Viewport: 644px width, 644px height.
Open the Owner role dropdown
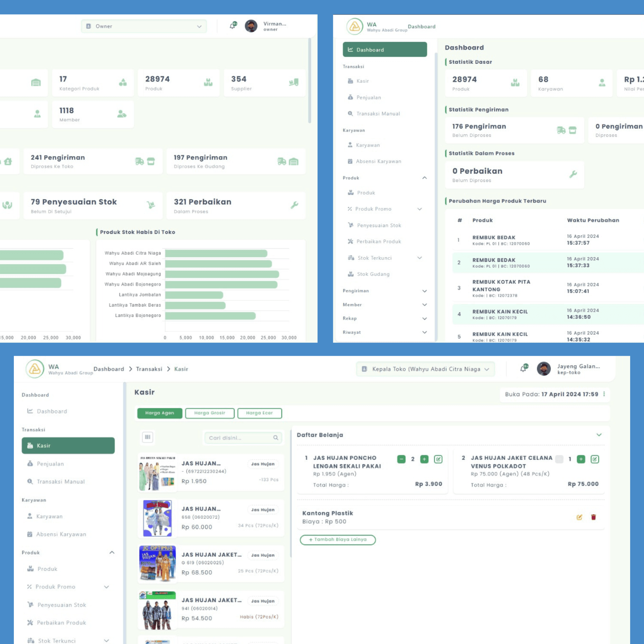[x=144, y=26]
